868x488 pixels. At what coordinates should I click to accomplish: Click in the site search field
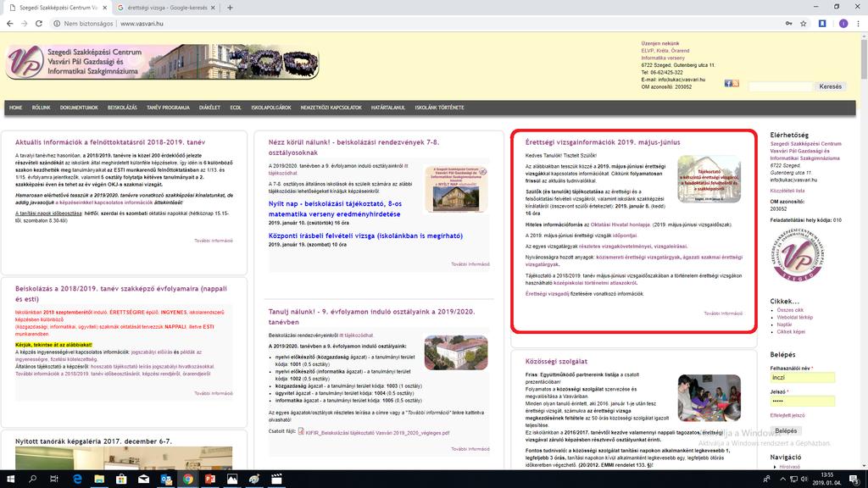781,87
